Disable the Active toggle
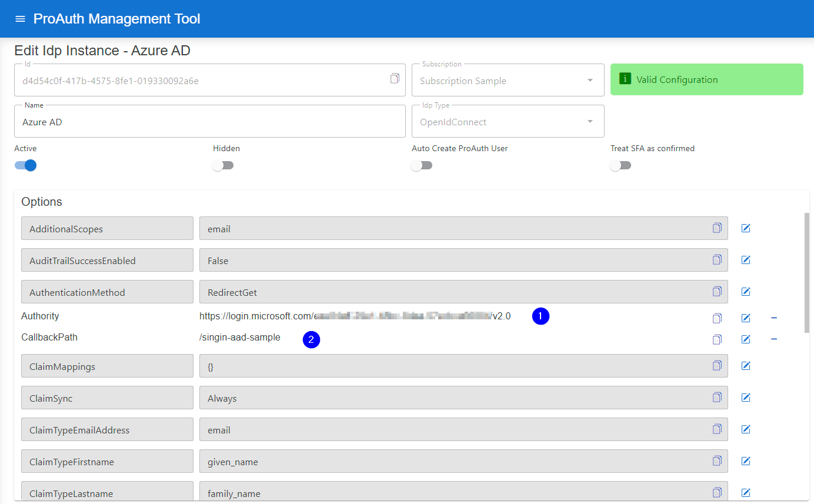Screen dimensions: 814x504 point(25,165)
